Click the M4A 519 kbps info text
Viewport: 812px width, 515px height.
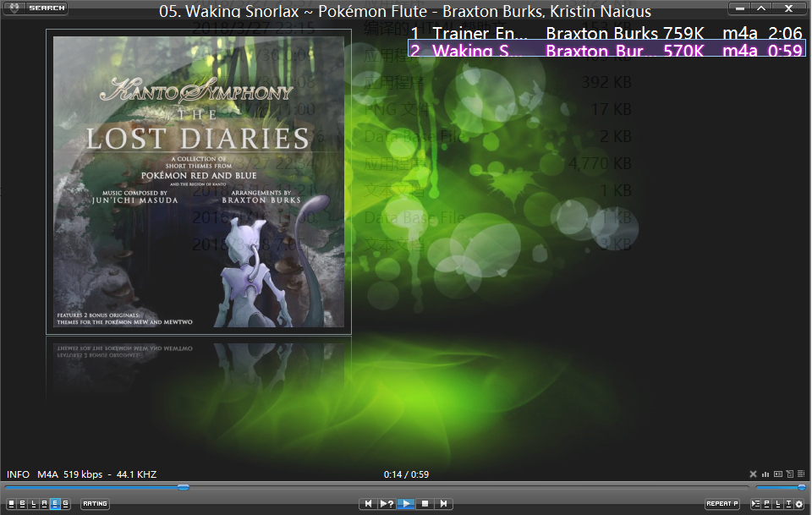pos(70,474)
